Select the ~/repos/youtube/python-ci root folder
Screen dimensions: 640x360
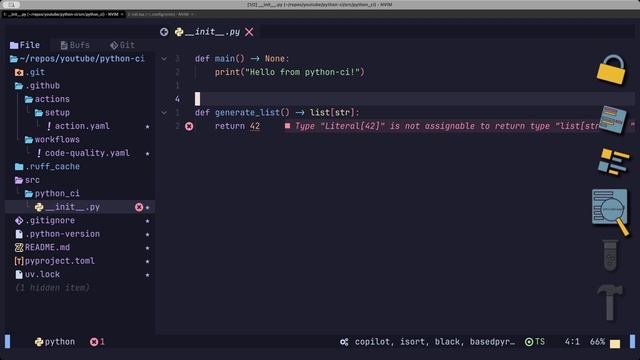tap(78, 58)
